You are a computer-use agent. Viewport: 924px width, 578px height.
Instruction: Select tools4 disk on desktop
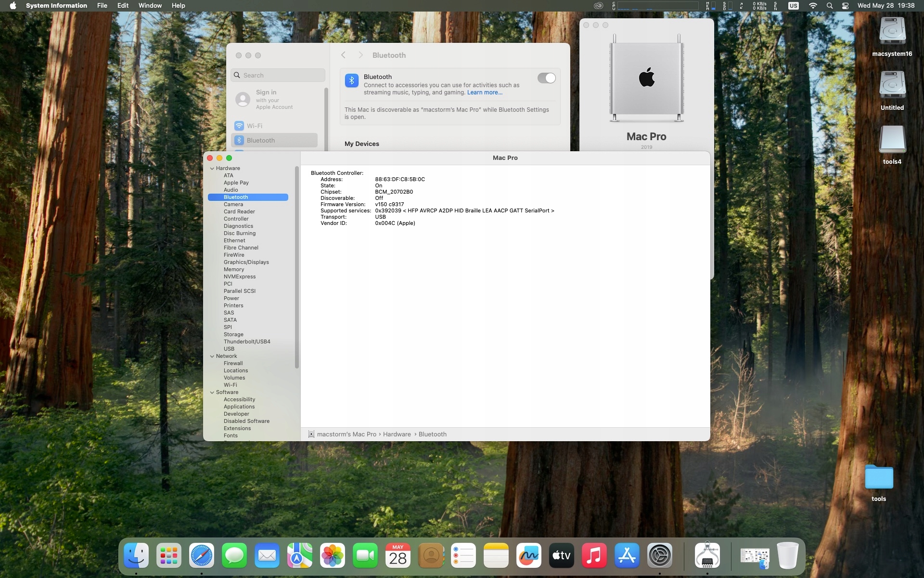(892, 144)
